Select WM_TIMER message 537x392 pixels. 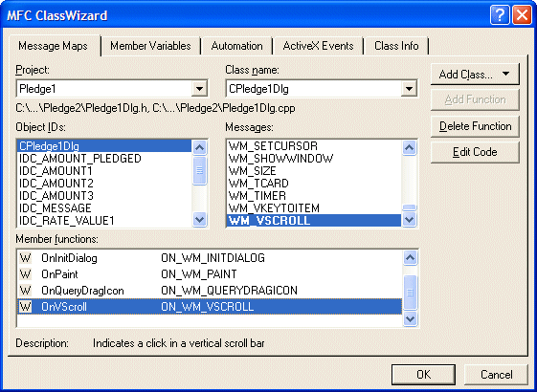314,196
